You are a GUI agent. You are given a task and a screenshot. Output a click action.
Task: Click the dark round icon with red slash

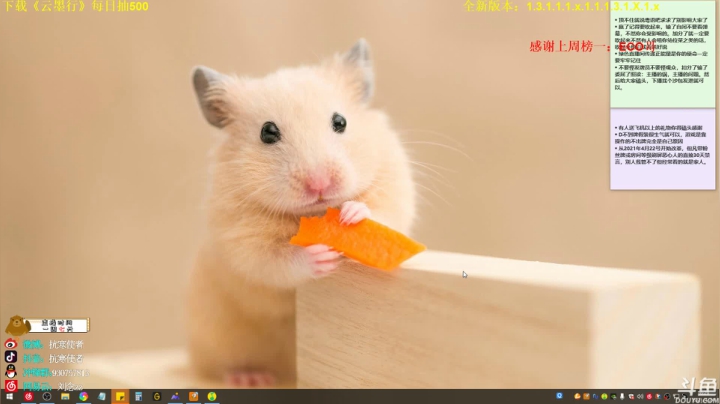(667, 397)
